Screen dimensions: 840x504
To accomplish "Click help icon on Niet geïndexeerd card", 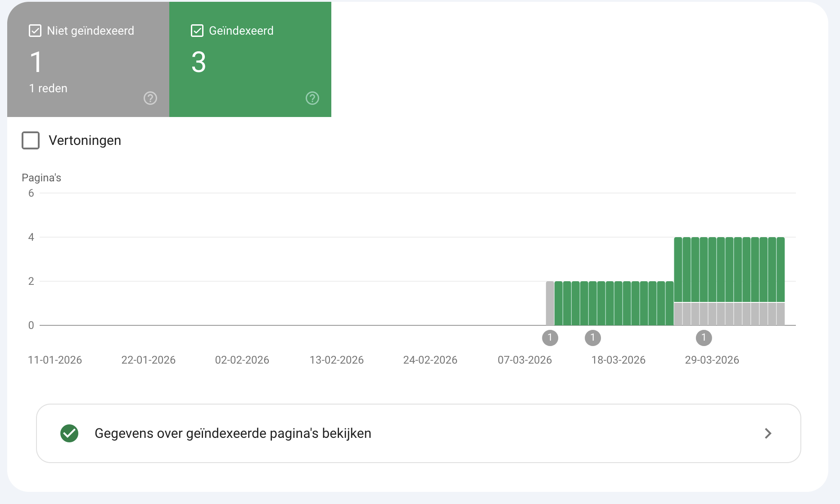I will [x=150, y=98].
